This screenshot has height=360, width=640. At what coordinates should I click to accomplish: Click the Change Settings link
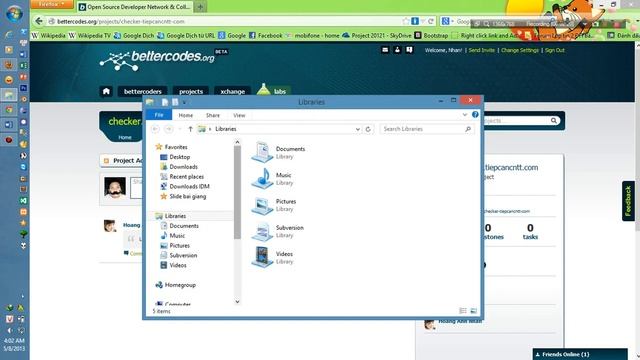coord(520,50)
